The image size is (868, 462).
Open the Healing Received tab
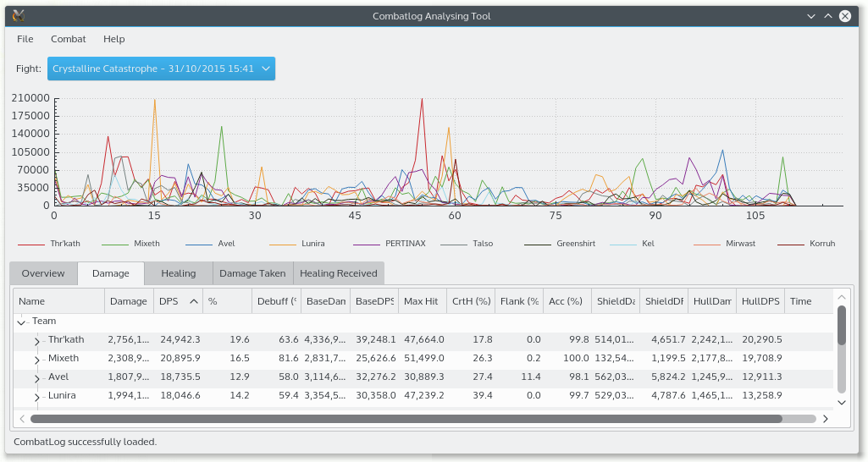[x=338, y=273]
